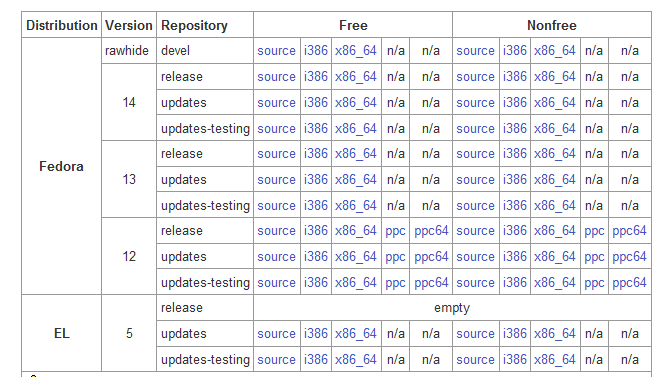Follow Free ppc64 link in Fedora 12 updates-testing row

point(431,282)
